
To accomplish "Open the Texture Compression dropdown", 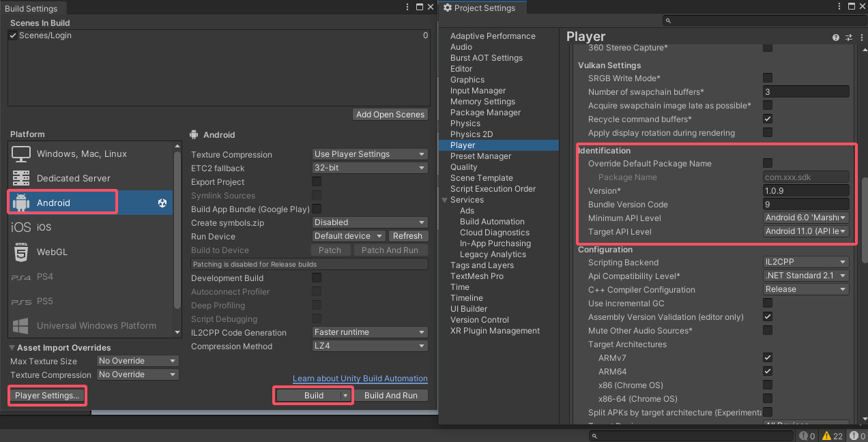I will pyautogui.click(x=369, y=154).
